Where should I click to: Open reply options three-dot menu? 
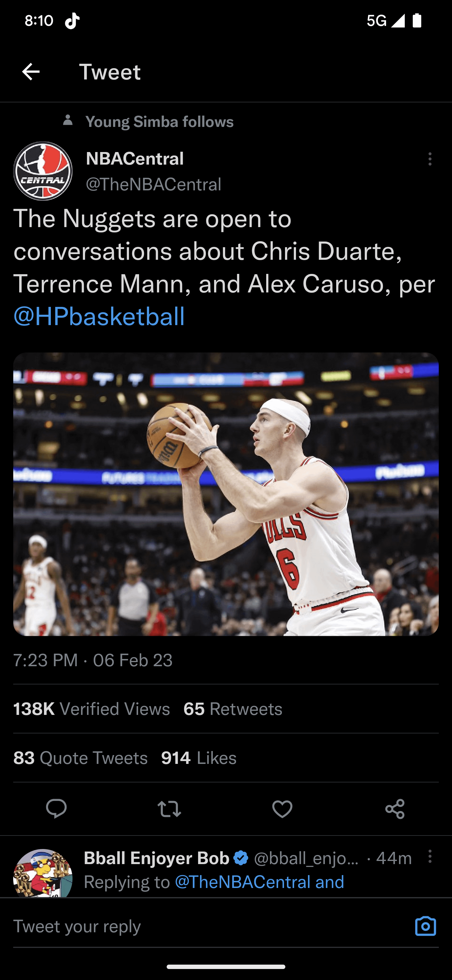pos(430,857)
